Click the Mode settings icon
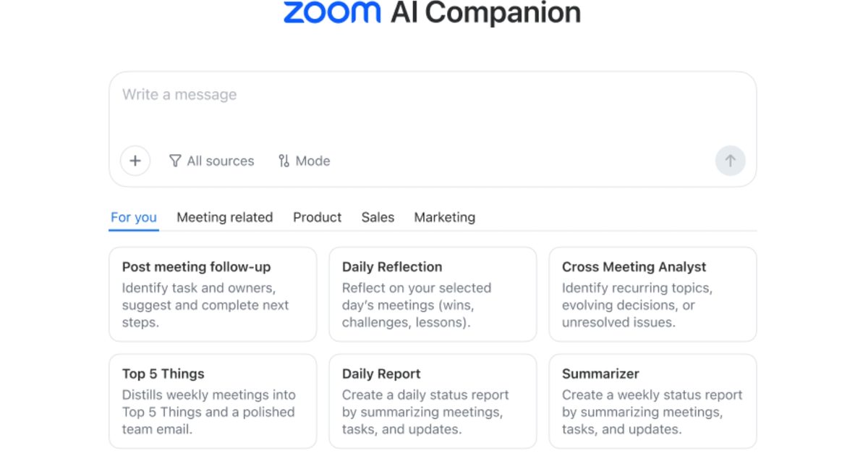The height and width of the screenshot is (456, 868). click(284, 161)
